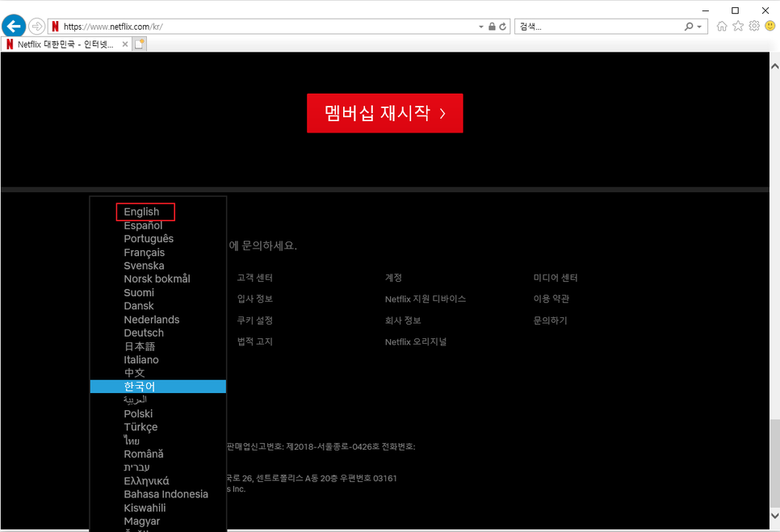
Task: Open Favorites with the star icon
Action: [x=738, y=26]
